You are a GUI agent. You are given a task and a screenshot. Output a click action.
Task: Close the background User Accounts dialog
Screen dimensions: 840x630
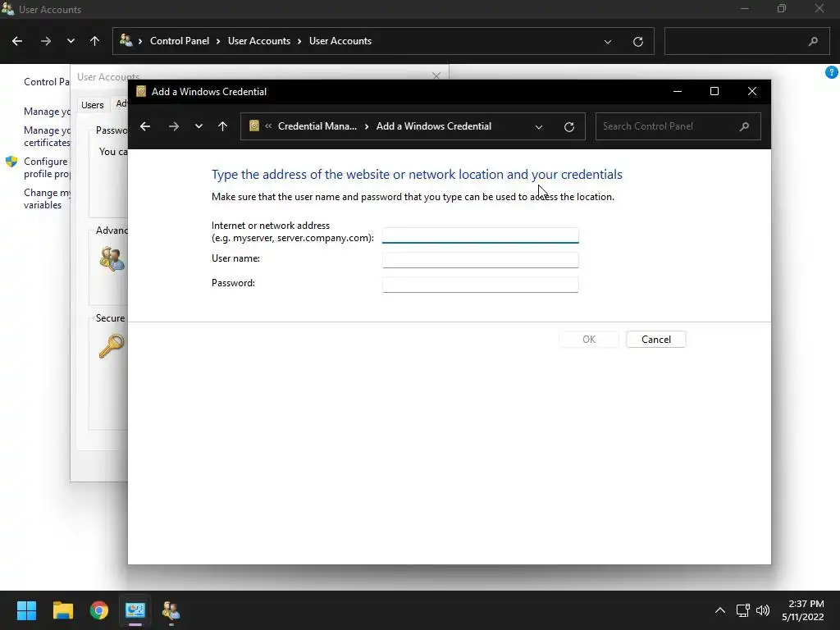[436, 76]
